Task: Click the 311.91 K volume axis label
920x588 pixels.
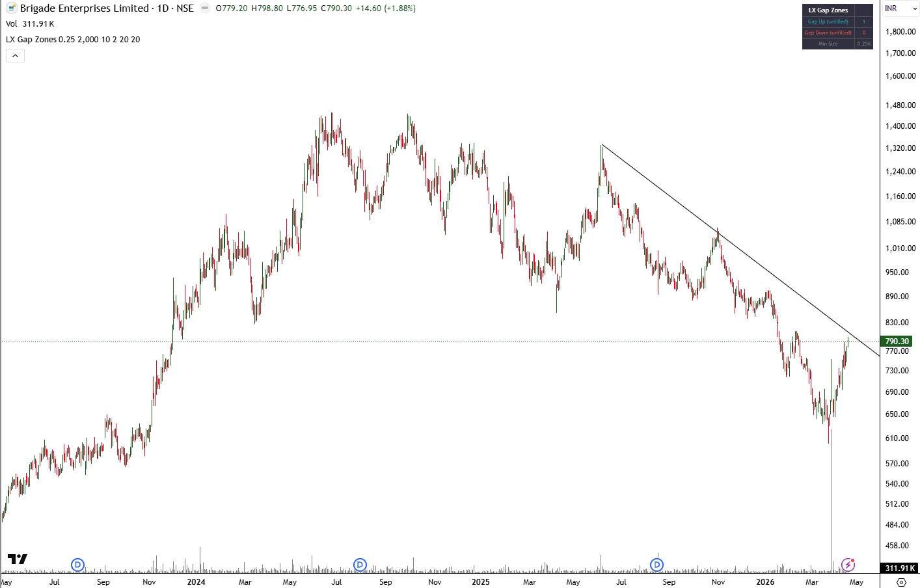Action: coord(900,568)
